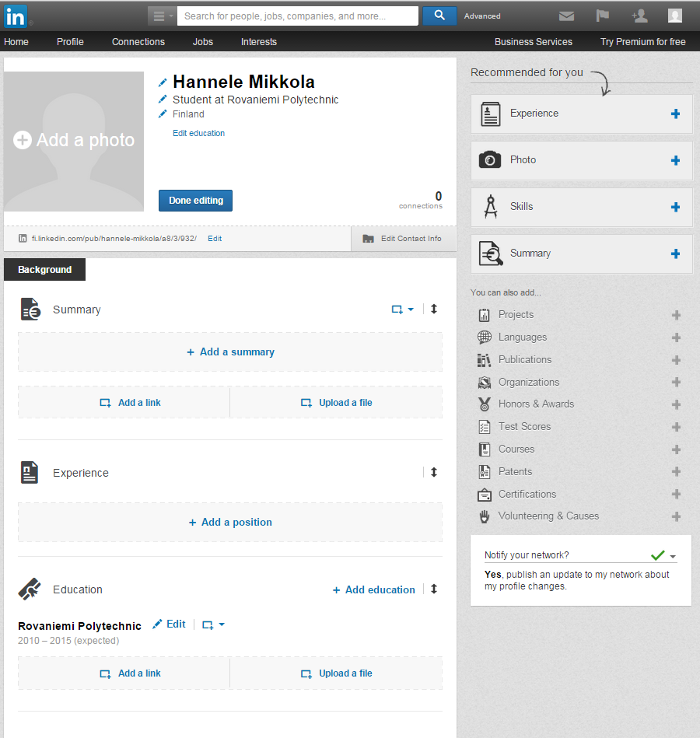Edit the public profile URL
The image size is (700, 738).
click(x=215, y=239)
